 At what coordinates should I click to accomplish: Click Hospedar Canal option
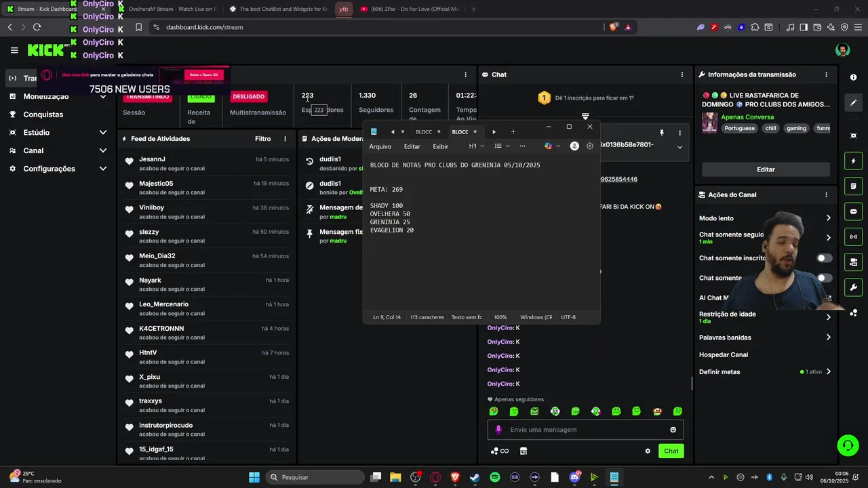pos(724,355)
